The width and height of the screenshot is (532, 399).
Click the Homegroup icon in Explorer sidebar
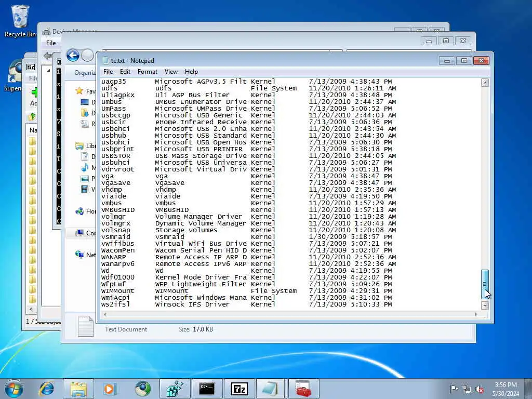coord(79,211)
